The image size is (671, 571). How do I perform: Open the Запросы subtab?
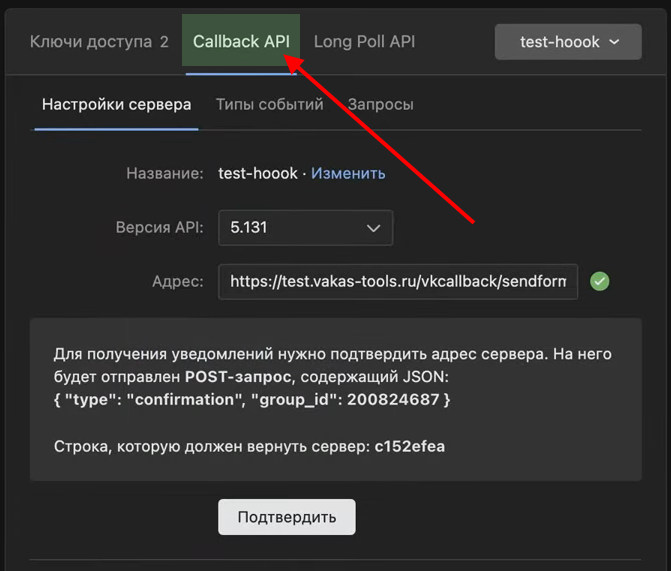click(x=380, y=104)
